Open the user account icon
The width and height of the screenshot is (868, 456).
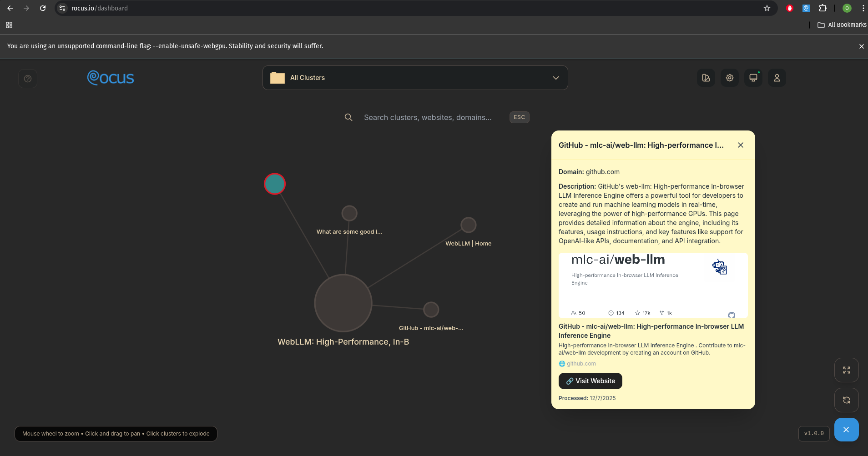click(x=777, y=78)
